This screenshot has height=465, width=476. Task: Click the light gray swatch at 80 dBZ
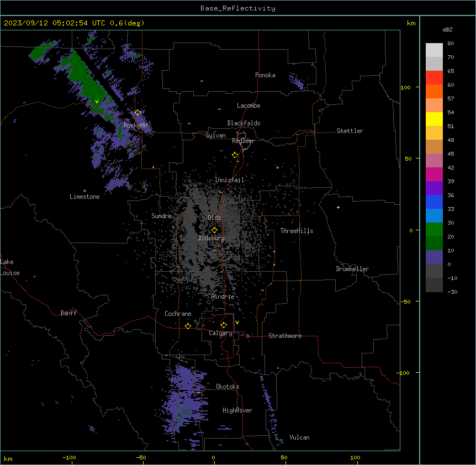click(x=434, y=50)
